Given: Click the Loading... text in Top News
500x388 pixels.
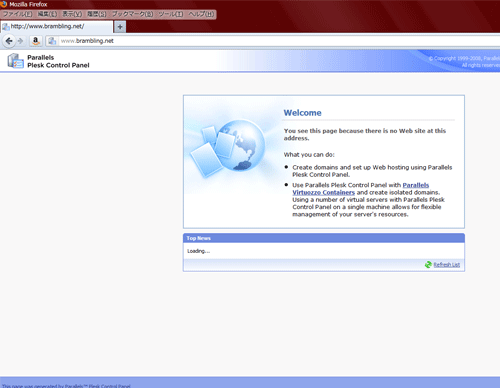Looking at the screenshot, I should tap(198, 251).
